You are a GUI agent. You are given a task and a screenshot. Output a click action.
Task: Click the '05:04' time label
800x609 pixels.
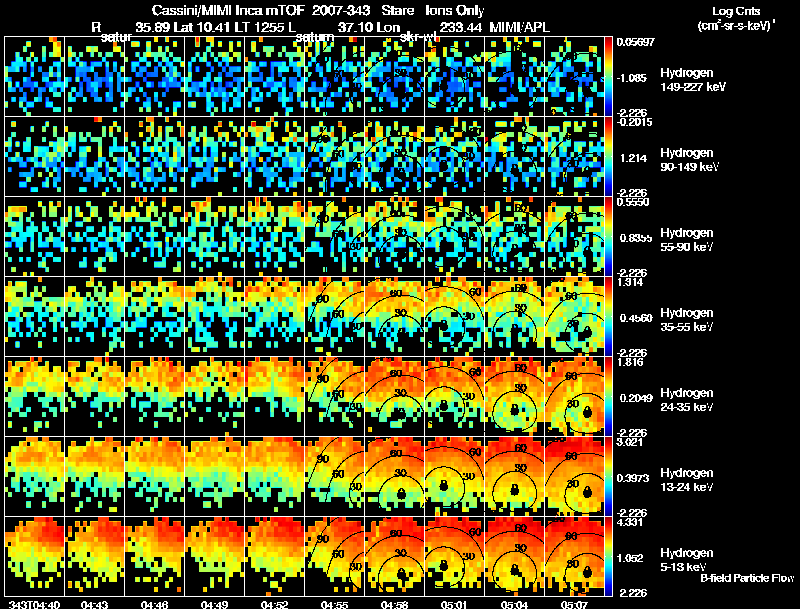tap(515, 605)
